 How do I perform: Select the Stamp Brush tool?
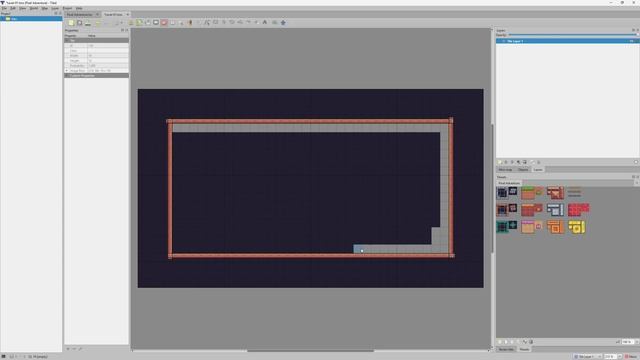pyautogui.click(x=131, y=22)
